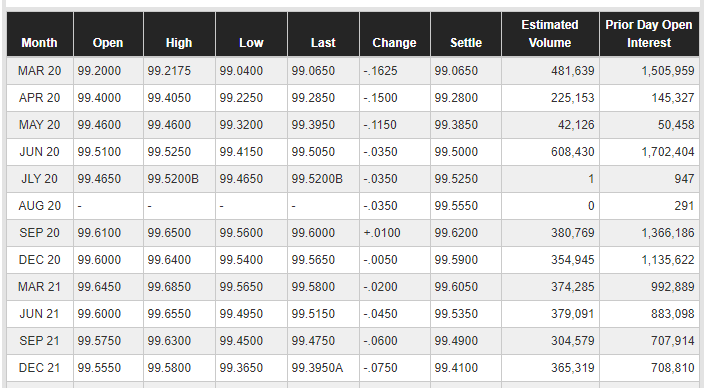Click MAY 20 change value -.1150

point(380,125)
